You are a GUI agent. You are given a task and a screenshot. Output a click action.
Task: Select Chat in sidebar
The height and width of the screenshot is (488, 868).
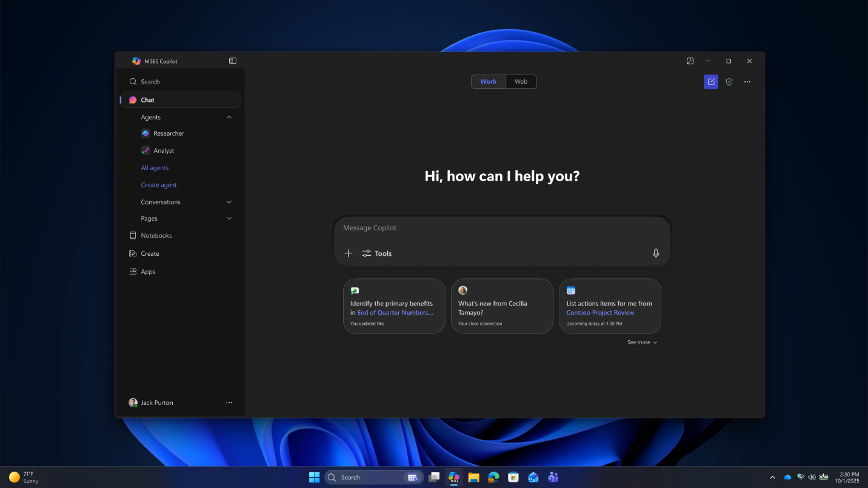[x=181, y=100]
